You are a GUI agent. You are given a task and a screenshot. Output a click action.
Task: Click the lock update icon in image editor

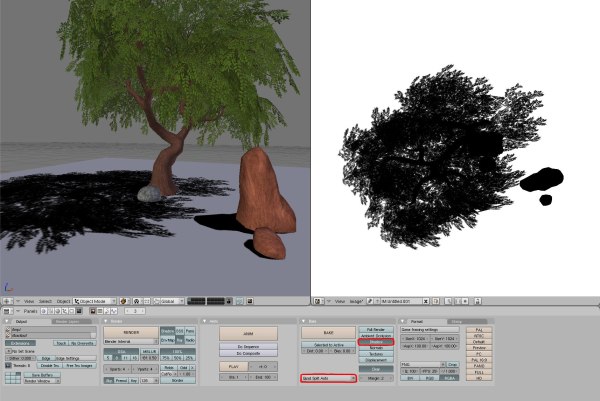(x=478, y=302)
